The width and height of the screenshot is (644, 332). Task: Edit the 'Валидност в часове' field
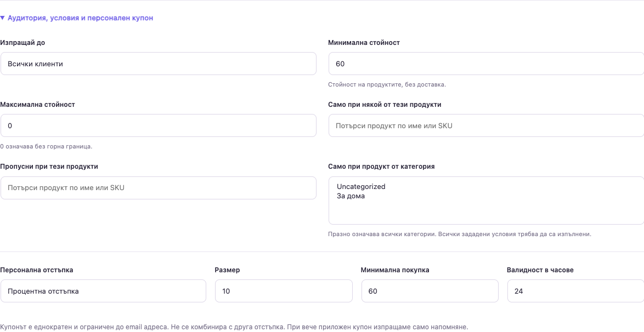click(575, 291)
